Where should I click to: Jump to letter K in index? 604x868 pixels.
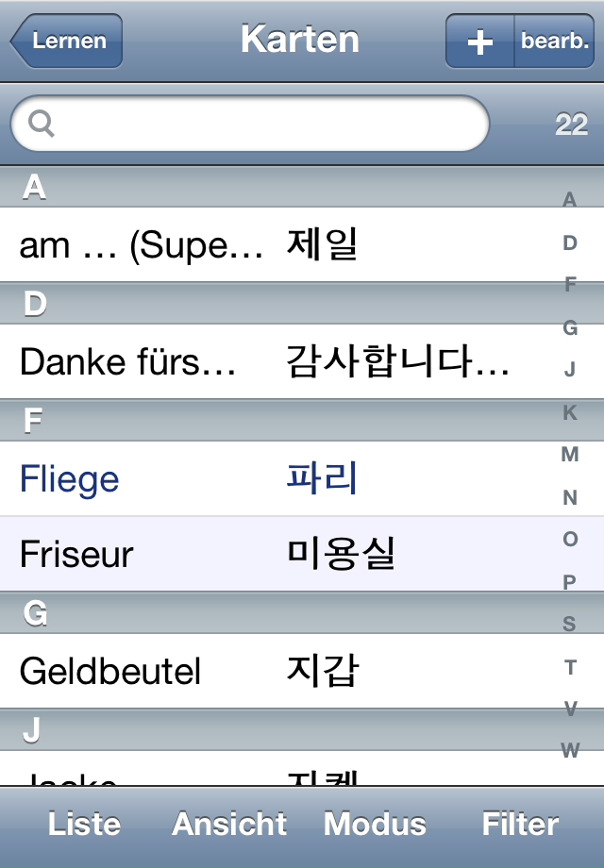(x=570, y=412)
